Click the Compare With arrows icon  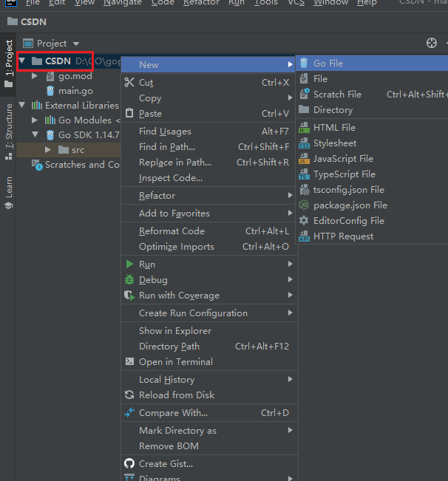coord(129,412)
